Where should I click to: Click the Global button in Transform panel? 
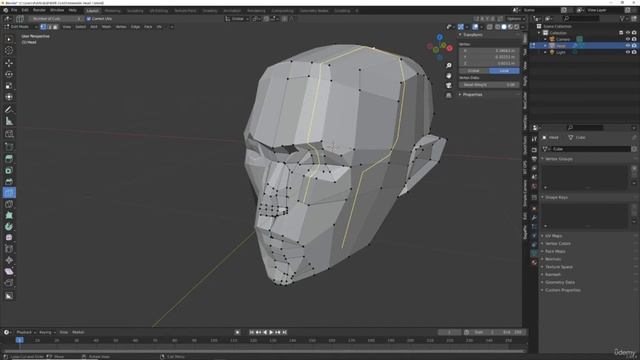click(x=474, y=71)
